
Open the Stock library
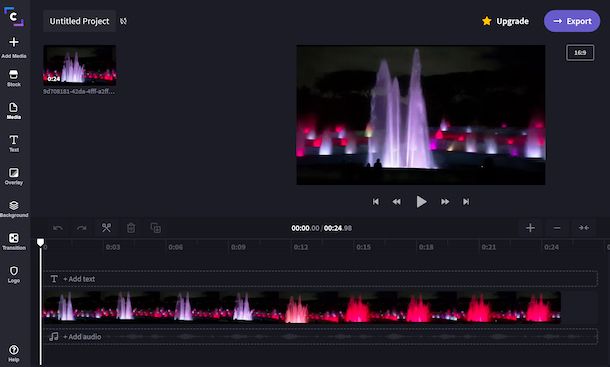pyautogui.click(x=14, y=78)
